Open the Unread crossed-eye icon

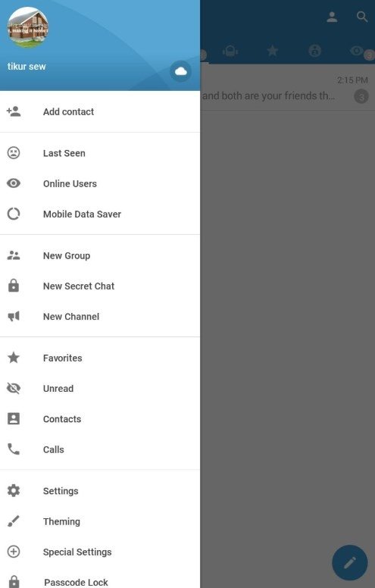[14, 388]
